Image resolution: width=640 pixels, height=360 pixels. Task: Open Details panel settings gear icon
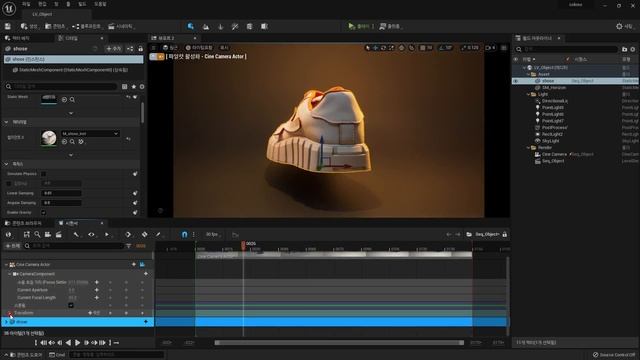[142, 87]
